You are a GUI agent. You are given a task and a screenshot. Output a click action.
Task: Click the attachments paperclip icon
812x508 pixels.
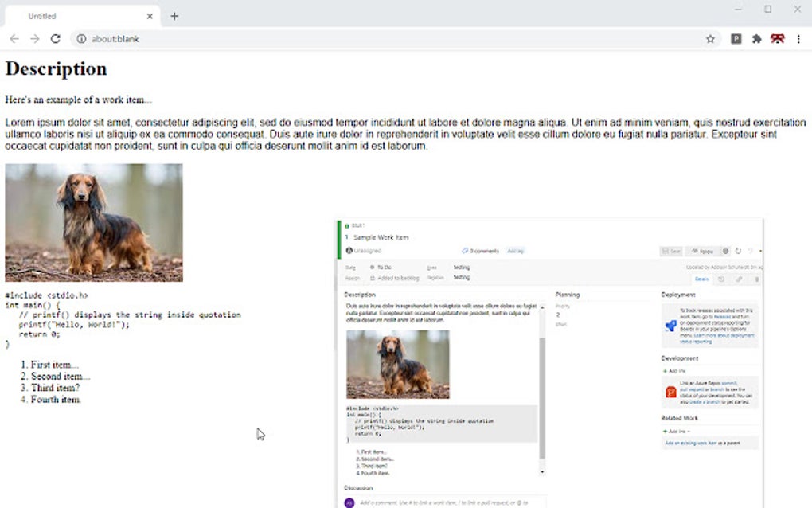(x=755, y=279)
